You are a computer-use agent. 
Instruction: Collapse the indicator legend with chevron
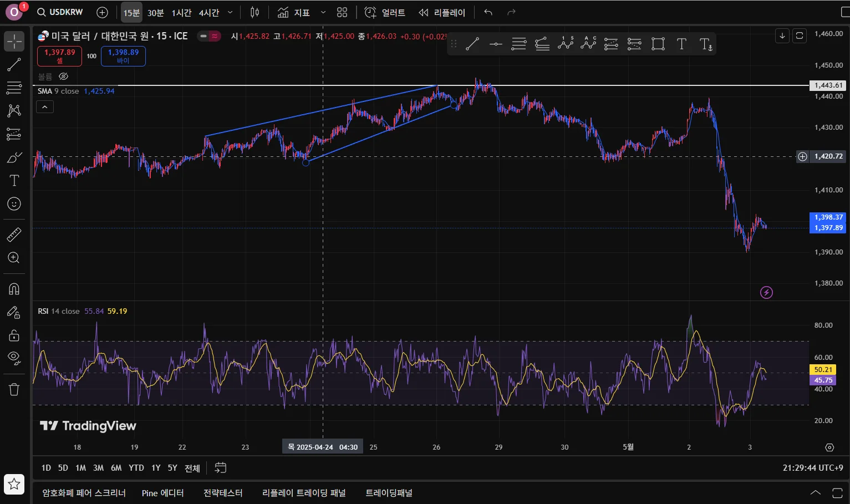(x=45, y=107)
